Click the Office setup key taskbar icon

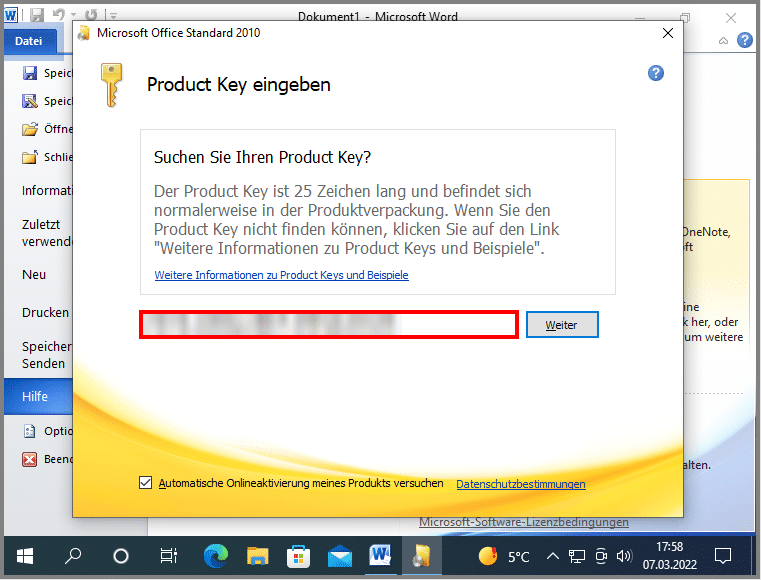[421, 556]
